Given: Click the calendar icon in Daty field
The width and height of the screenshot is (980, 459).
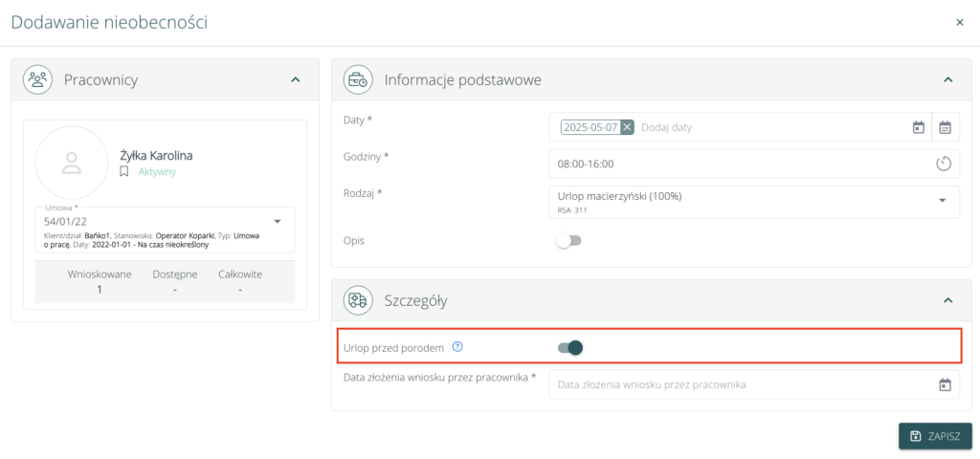Looking at the screenshot, I should [918, 127].
